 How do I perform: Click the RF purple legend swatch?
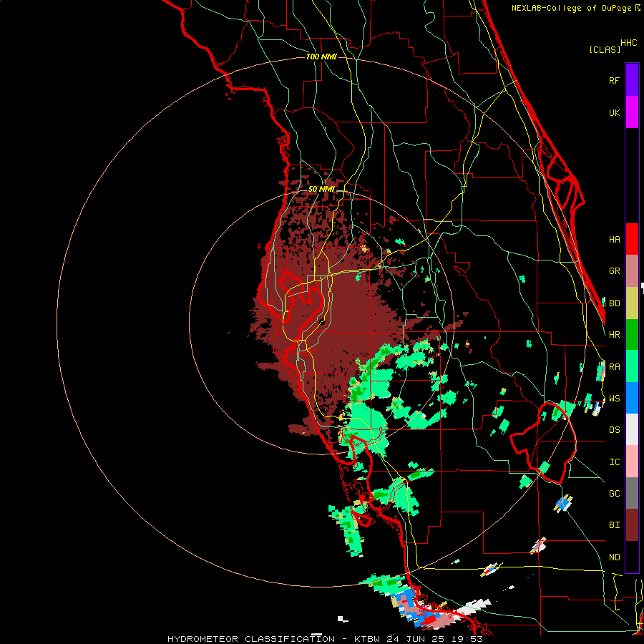tap(632, 80)
